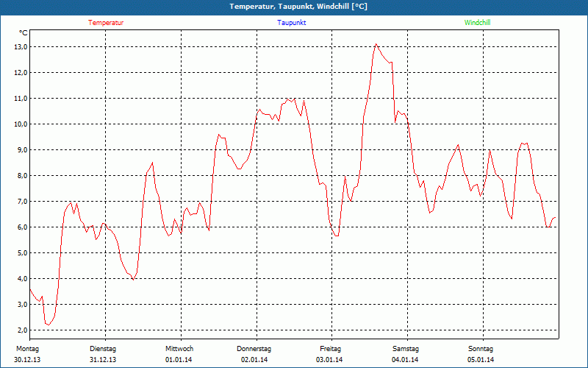Click the 8,0 y-axis value
The image size is (588, 368).
point(23,176)
